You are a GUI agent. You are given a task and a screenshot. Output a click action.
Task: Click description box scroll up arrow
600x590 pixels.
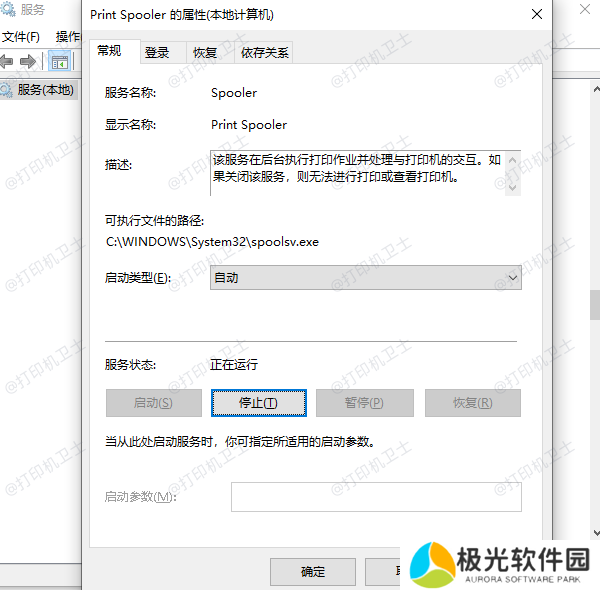click(513, 158)
